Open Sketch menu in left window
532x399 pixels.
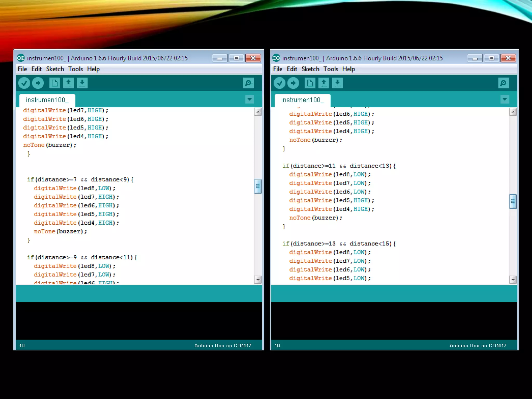click(x=55, y=69)
